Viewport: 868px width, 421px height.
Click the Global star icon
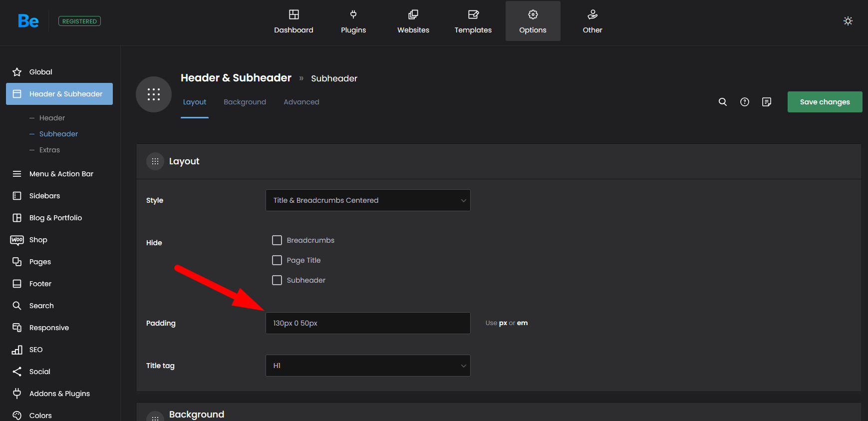tap(17, 72)
